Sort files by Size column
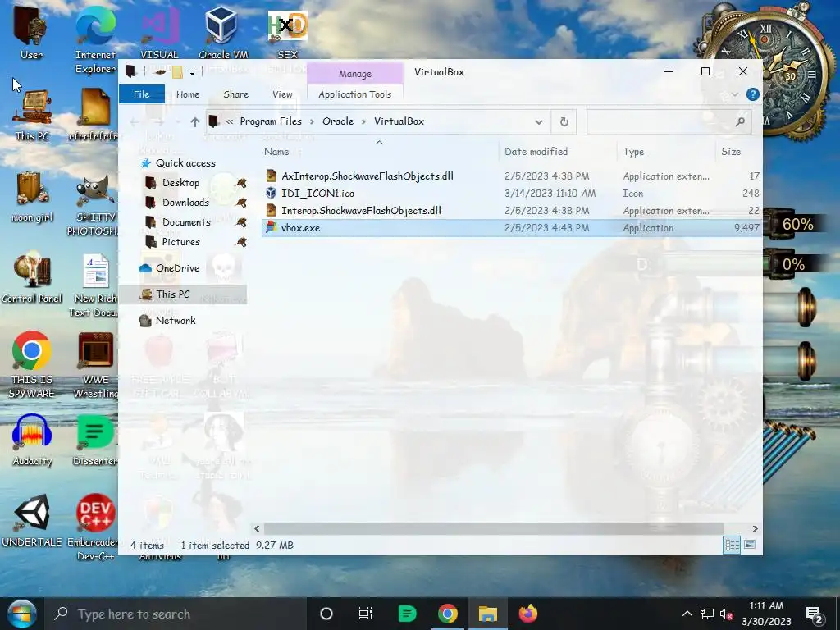 [x=738, y=152]
